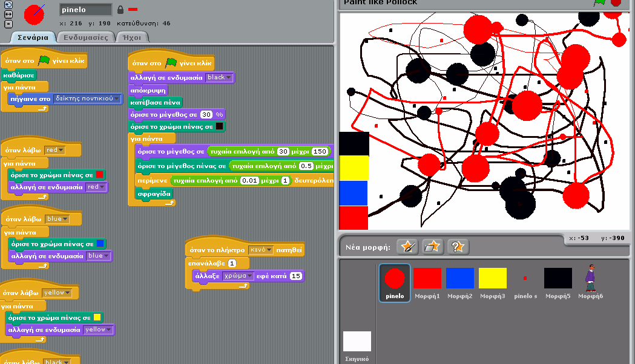Screen dimensions: 635x364
Task: Click the red pen color swatch in script
Action: click(100, 175)
